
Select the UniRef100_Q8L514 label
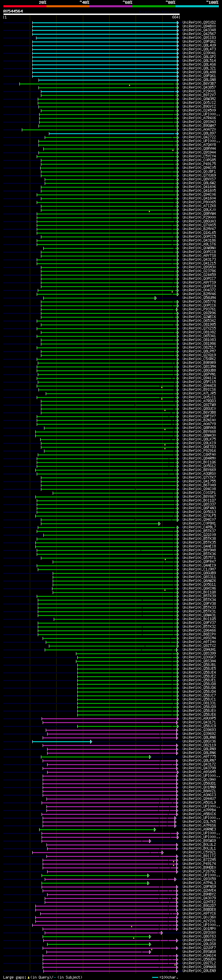pyautogui.click(x=199, y=60)
